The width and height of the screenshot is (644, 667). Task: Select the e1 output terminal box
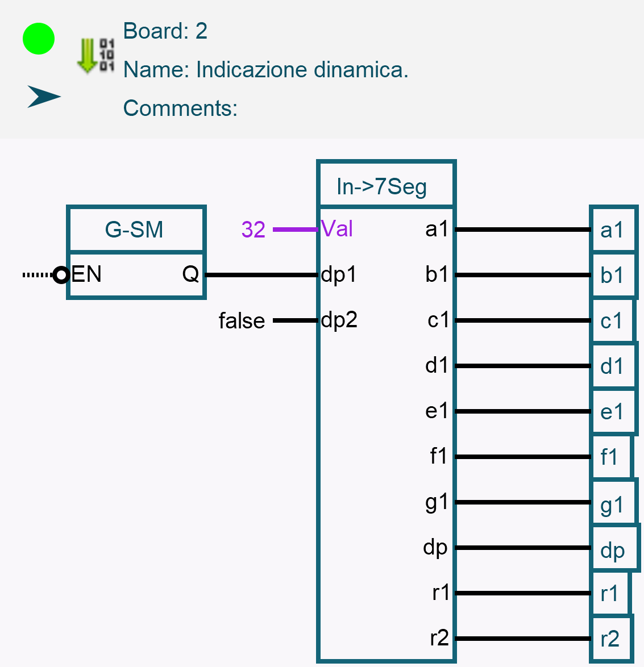[x=612, y=412]
